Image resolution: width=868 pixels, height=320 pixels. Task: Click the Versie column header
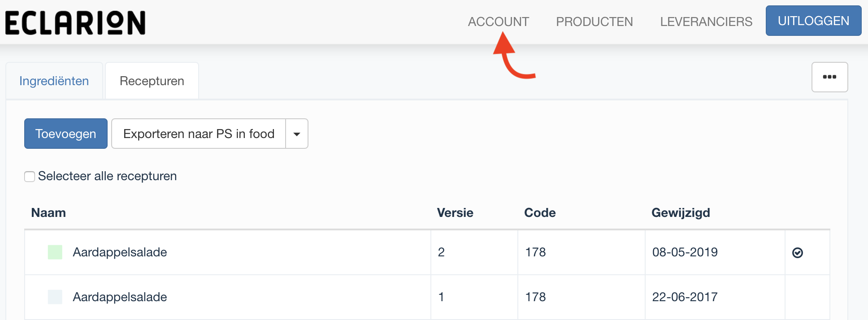(455, 213)
